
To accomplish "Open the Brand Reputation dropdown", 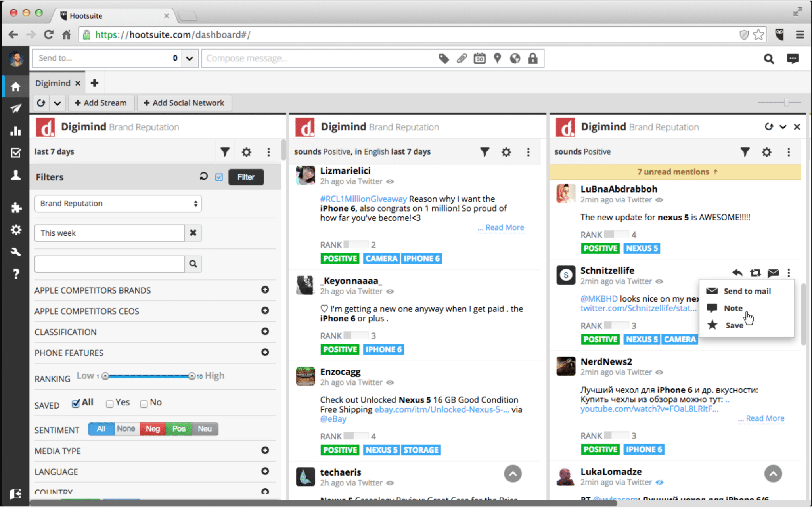I will (118, 203).
